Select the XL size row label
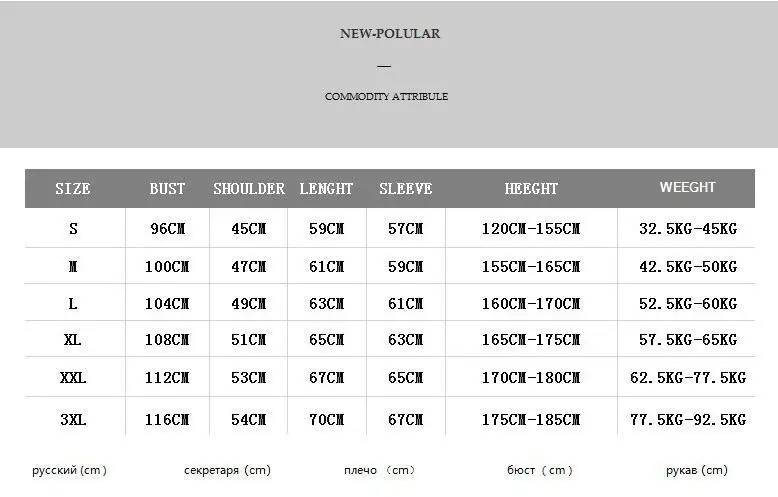 click(73, 340)
